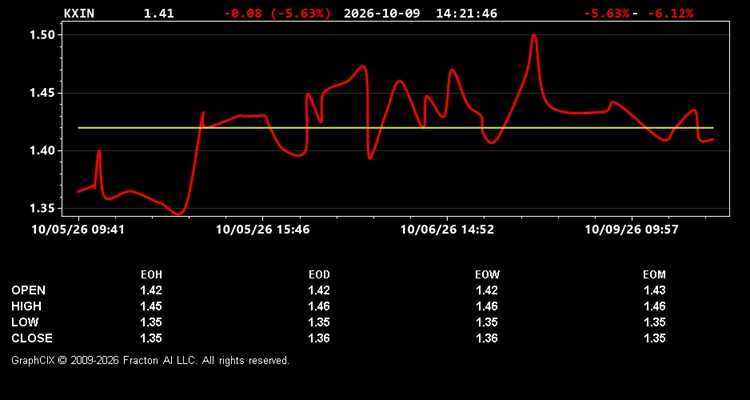Click the GraphCIX copyright notice

150,360
